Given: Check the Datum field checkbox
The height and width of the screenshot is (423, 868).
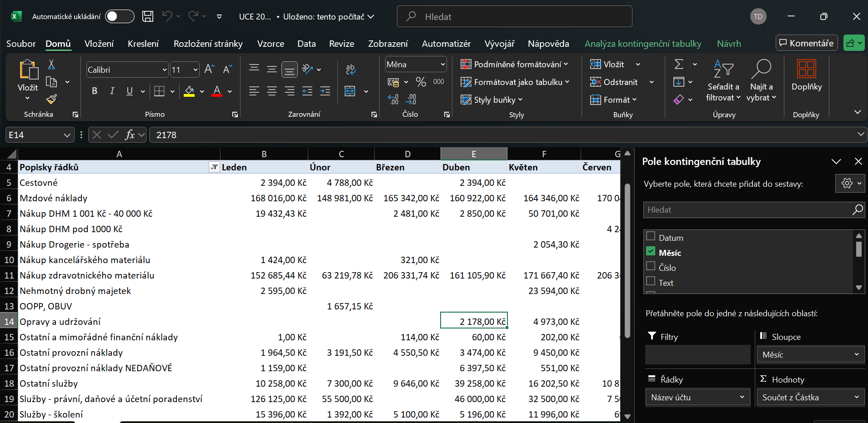Looking at the screenshot, I should 651,236.
